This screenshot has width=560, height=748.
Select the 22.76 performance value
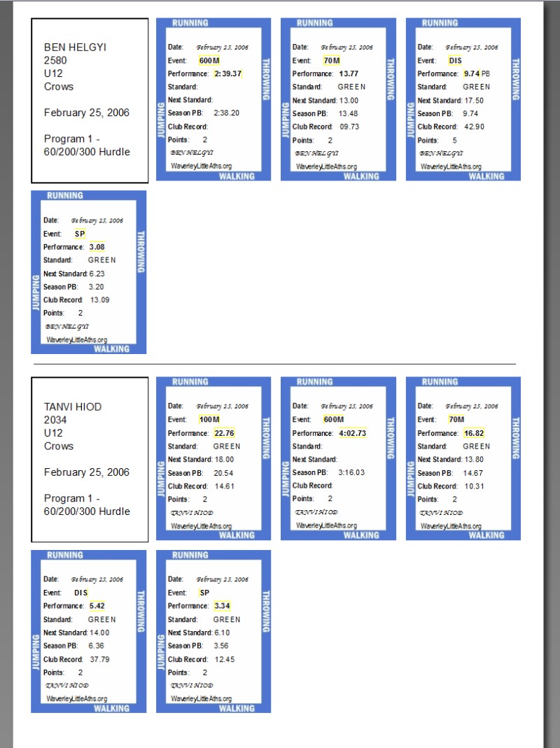pos(224,433)
